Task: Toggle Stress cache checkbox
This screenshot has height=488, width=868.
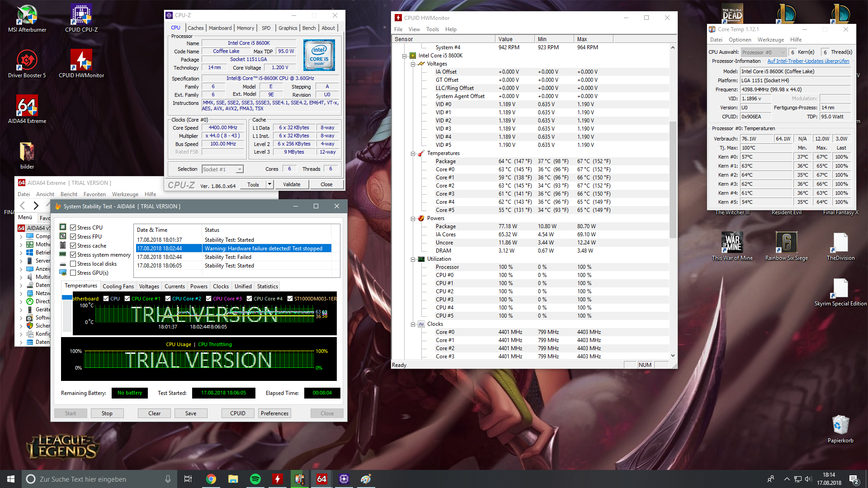Action: [x=73, y=246]
